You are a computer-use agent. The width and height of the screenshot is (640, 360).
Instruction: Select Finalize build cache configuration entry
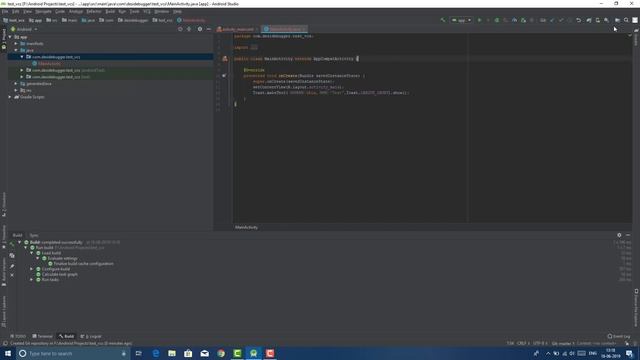click(84, 264)
